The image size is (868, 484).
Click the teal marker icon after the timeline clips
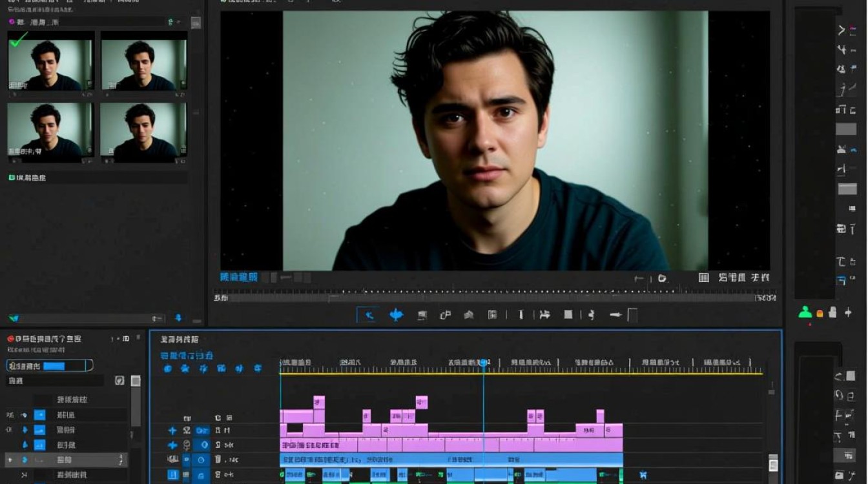643,475
